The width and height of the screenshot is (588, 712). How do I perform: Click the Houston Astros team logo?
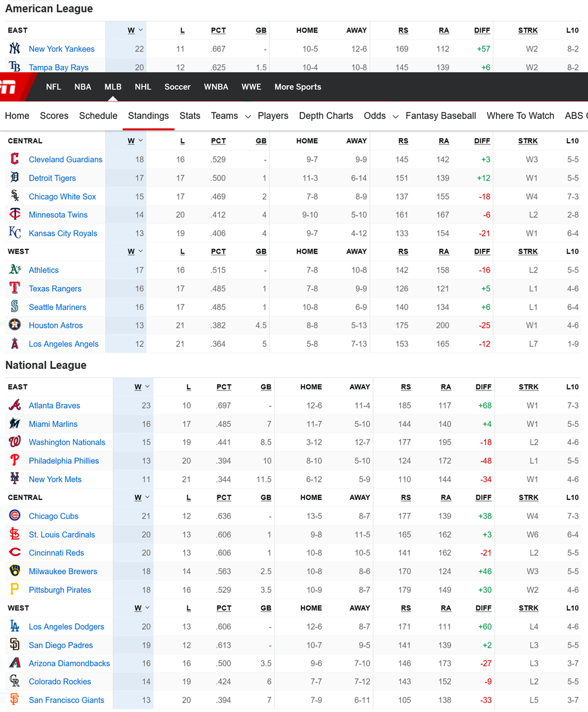pyautogui.click(x=15, y=325)
